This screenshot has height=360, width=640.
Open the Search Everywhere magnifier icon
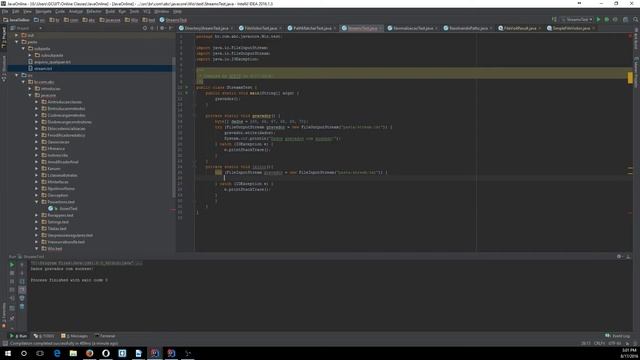[636, 20]
